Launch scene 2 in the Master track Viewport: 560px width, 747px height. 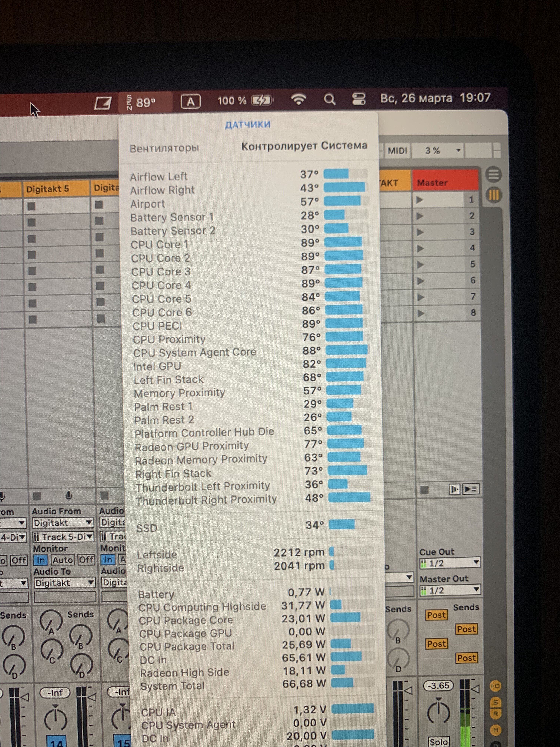(420, 216)
